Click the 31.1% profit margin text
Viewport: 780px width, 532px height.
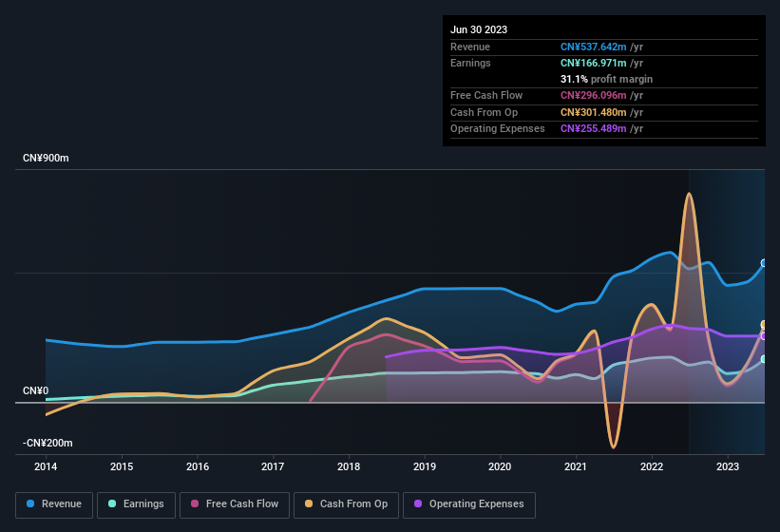pyautogui.click(x=606, y=79)
